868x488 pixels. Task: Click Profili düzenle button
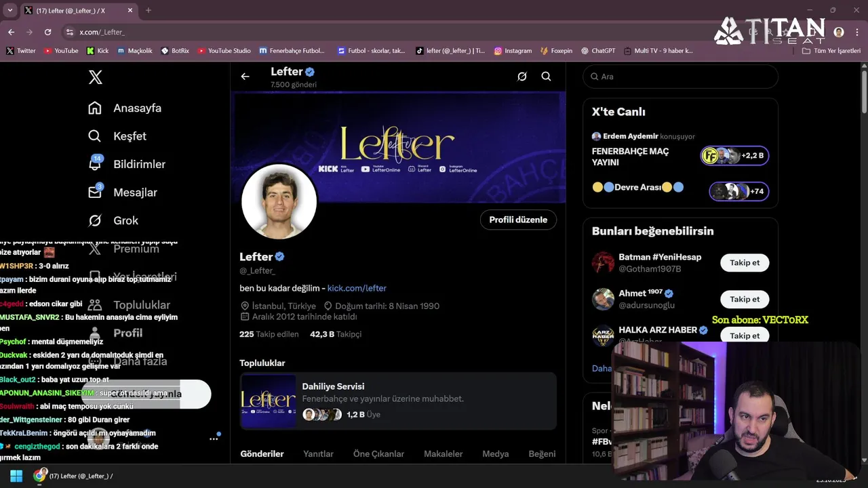click(x=518, y=220)
